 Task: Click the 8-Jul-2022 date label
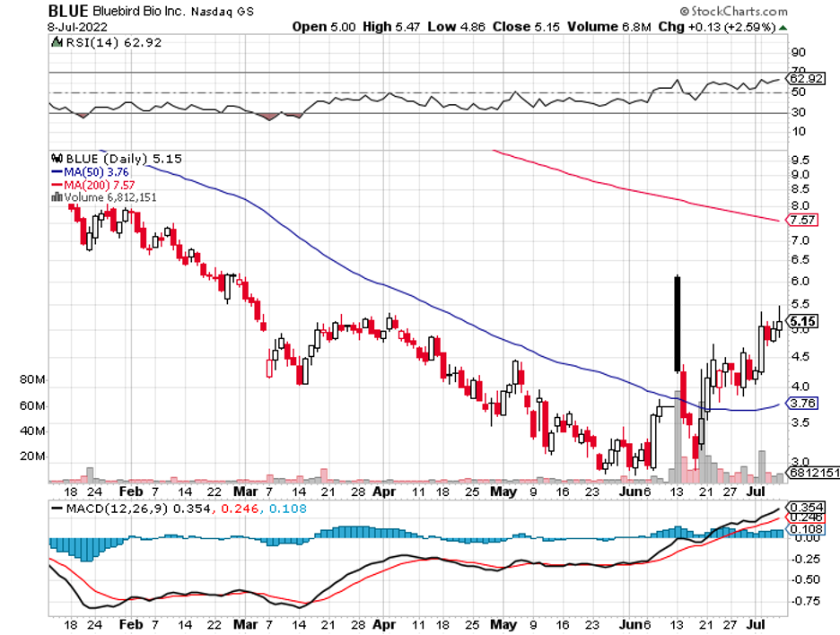(x=78, y=27)
